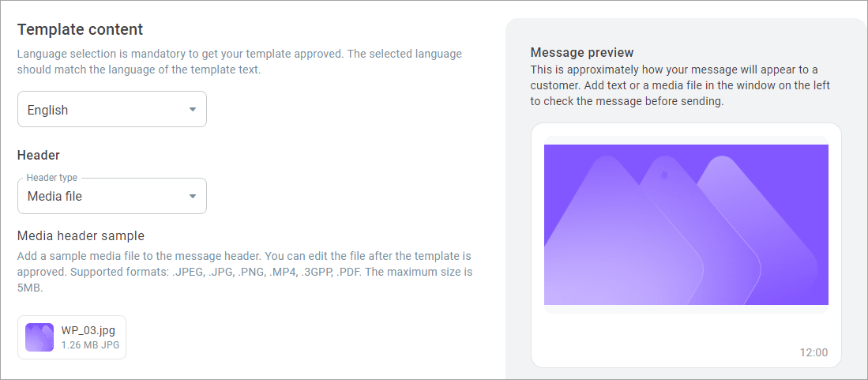Click the arrow beside Media file
Screen dimensions: 868x380
(193, 196)
